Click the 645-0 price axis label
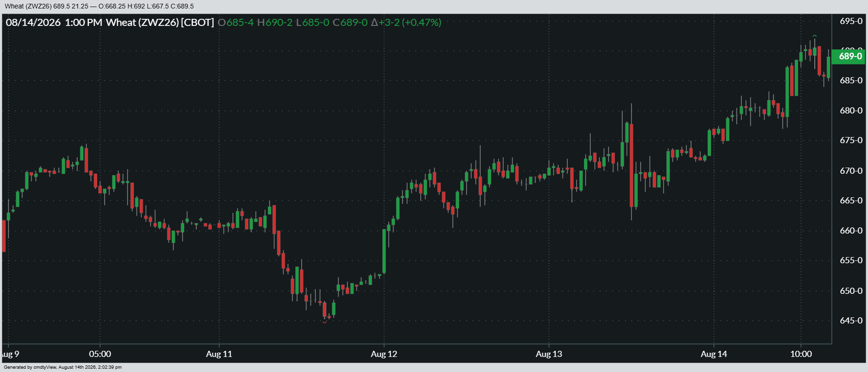The width and height of the screenshot is (868, 372). (x=851, y=321)
